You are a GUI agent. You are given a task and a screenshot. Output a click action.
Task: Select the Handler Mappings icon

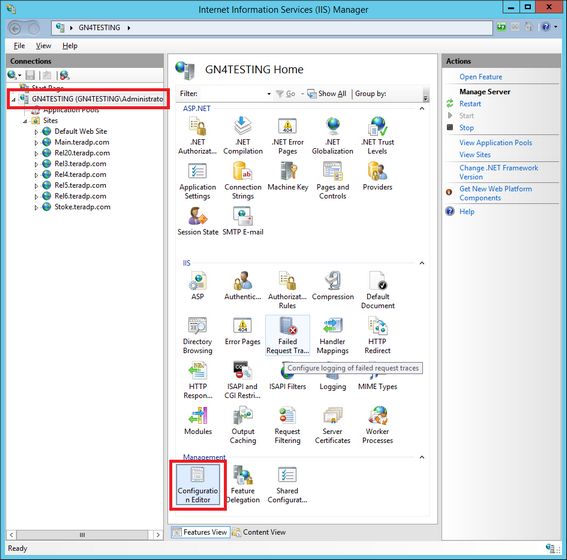coord(333,335)
